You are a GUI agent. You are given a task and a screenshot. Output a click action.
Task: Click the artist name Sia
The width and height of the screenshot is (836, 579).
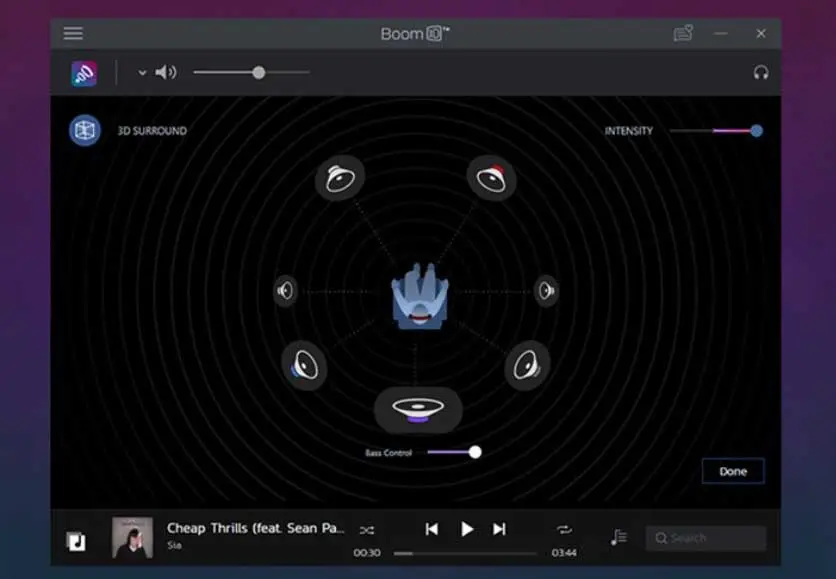(174, 545)
